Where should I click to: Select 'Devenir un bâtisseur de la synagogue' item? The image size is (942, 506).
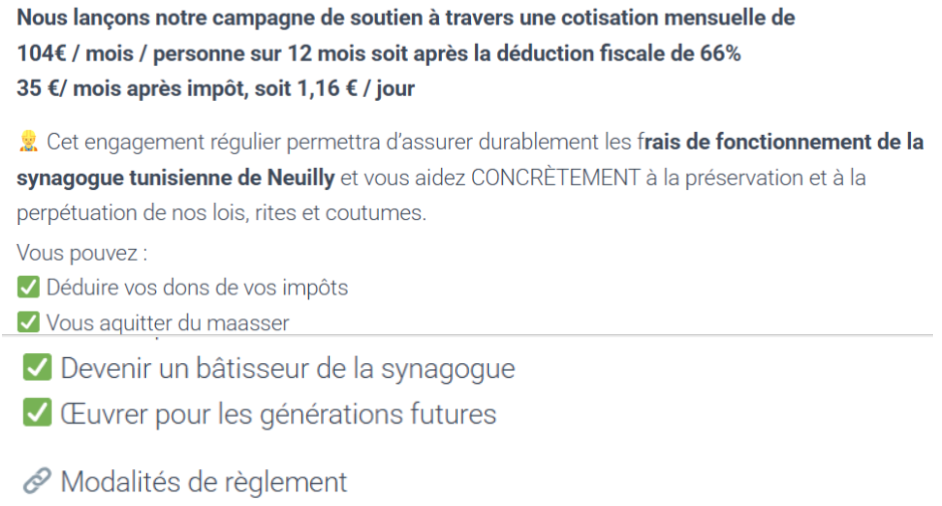tap(288, 368)
